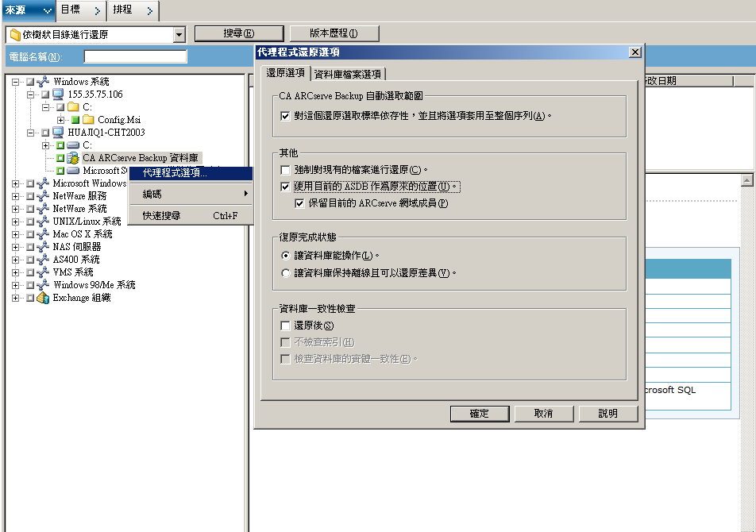Choose 快速搜尋 from context menu
The height and width of the screenshot is (532, 756).
pos(191,215)
